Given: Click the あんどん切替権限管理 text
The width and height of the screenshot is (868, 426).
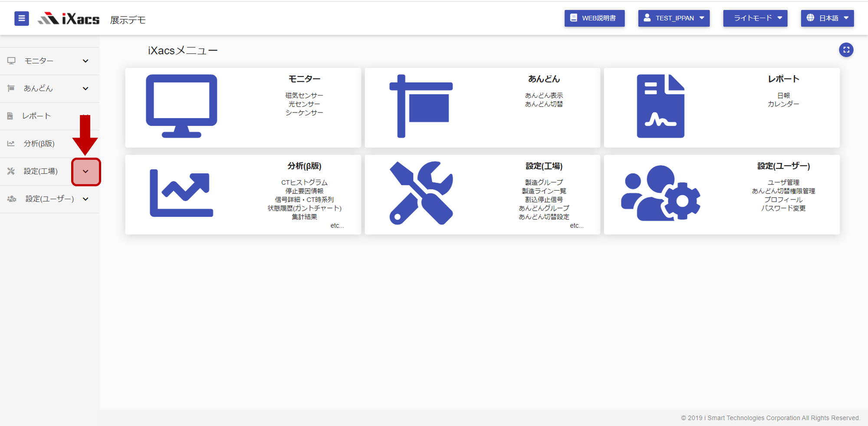Looking at the screenshot, I should tap(783, 191).
